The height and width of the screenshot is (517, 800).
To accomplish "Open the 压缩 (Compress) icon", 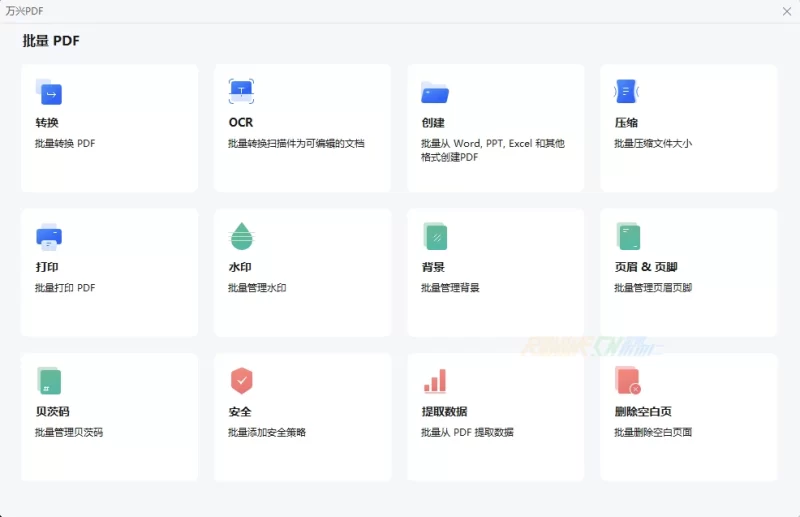I will (x=626, y=92).
